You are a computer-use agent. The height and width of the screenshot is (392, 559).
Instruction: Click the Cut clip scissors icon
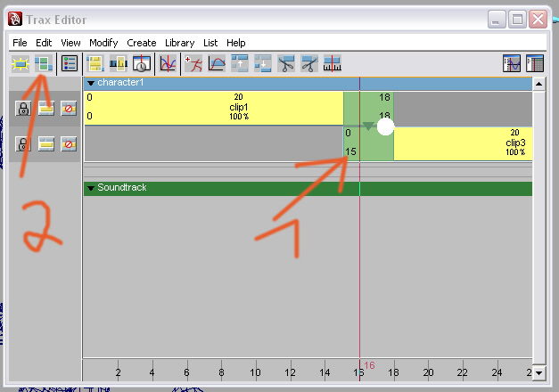coord(286,63)
